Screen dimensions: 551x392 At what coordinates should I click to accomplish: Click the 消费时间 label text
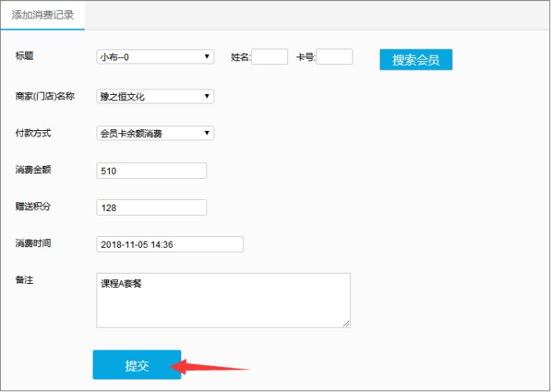[33, 243]
